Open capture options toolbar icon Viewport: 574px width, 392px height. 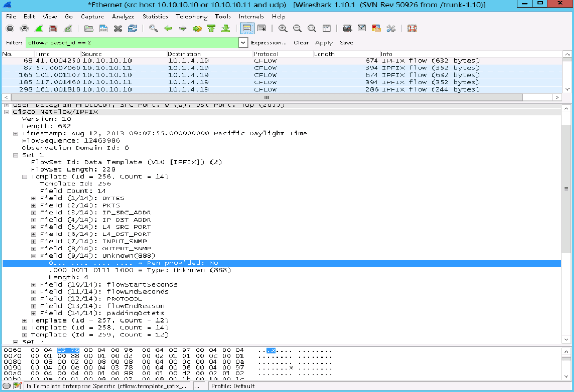24,28
